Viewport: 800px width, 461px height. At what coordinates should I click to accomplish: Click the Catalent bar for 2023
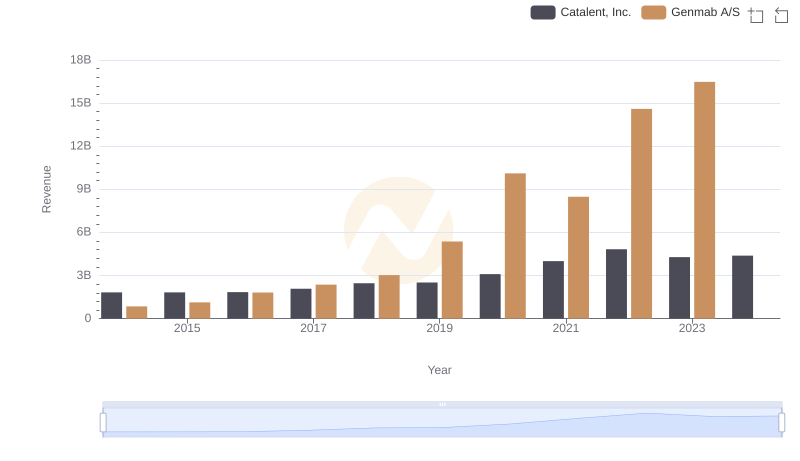pos(679,288)
